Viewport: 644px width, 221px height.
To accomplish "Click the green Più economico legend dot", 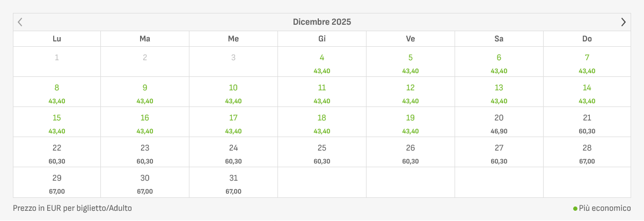I will (575, 209).
